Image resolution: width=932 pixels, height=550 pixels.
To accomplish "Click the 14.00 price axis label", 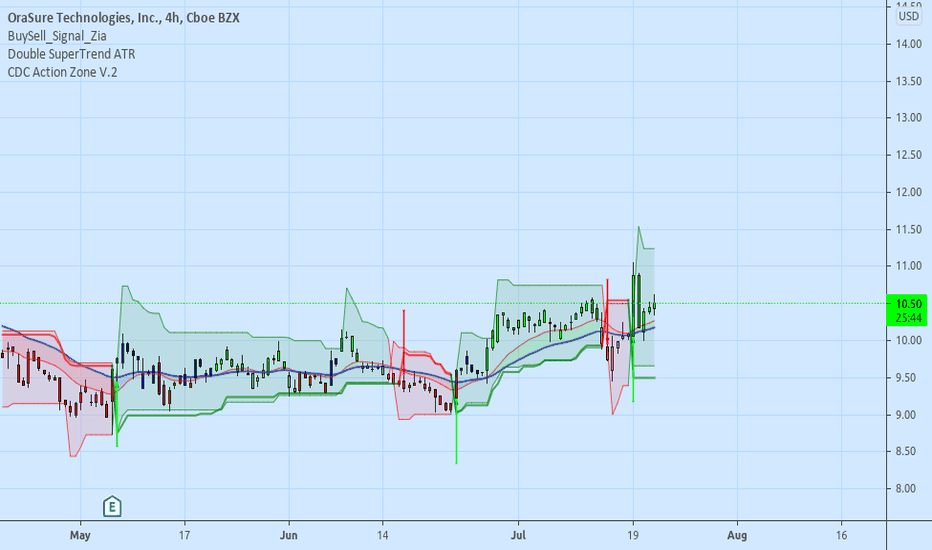I will (909, 44).
